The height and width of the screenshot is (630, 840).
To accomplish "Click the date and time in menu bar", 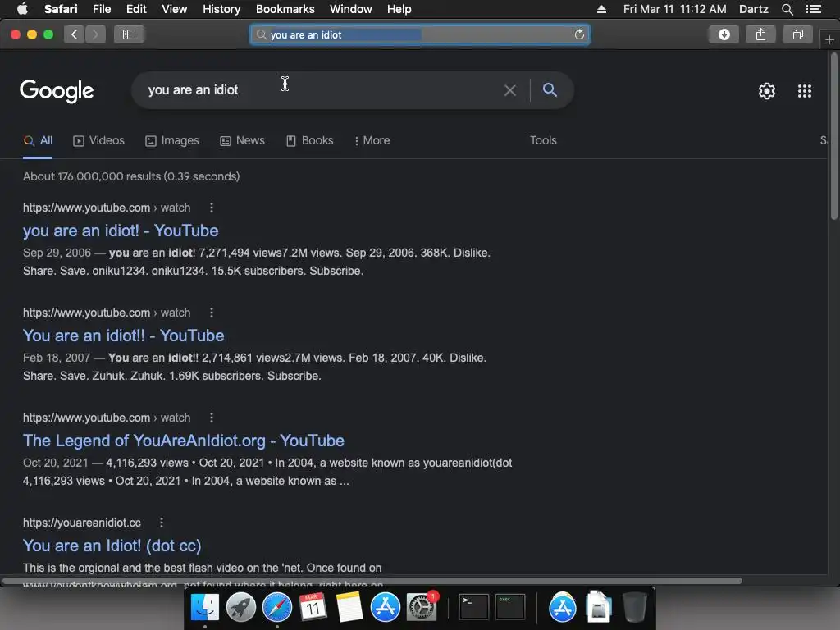I will click(674, 9).
